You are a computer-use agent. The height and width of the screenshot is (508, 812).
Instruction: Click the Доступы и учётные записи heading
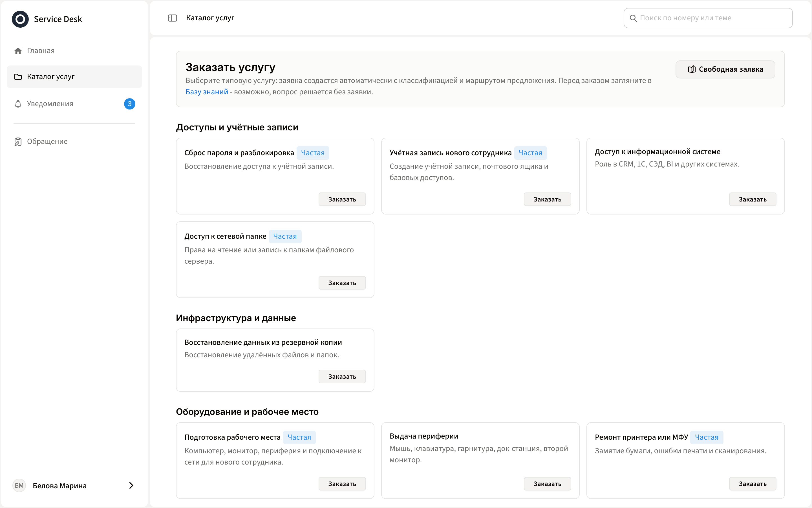237,127
